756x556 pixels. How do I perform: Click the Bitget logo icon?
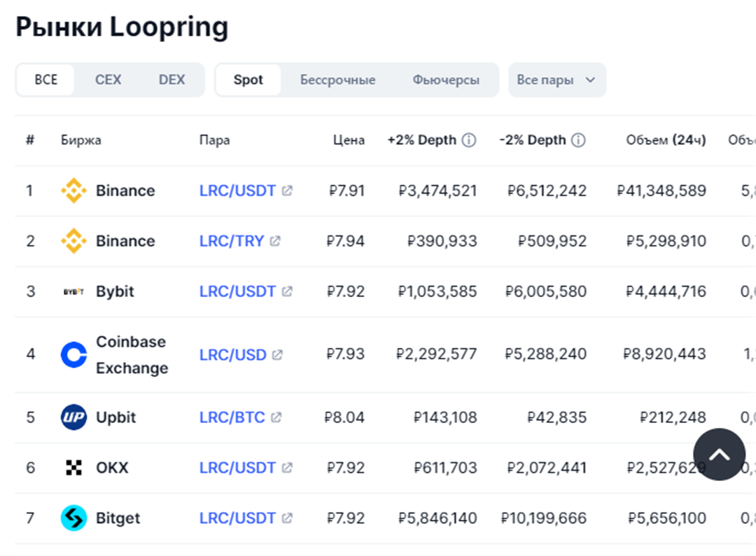point(73,518)
